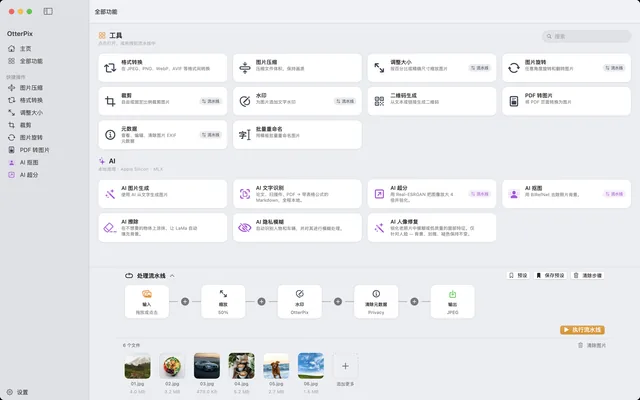Open the 裁剪 card's crop icon
Image resolution: width=640 pixels, height=400 pixels.
coord(110,101)
